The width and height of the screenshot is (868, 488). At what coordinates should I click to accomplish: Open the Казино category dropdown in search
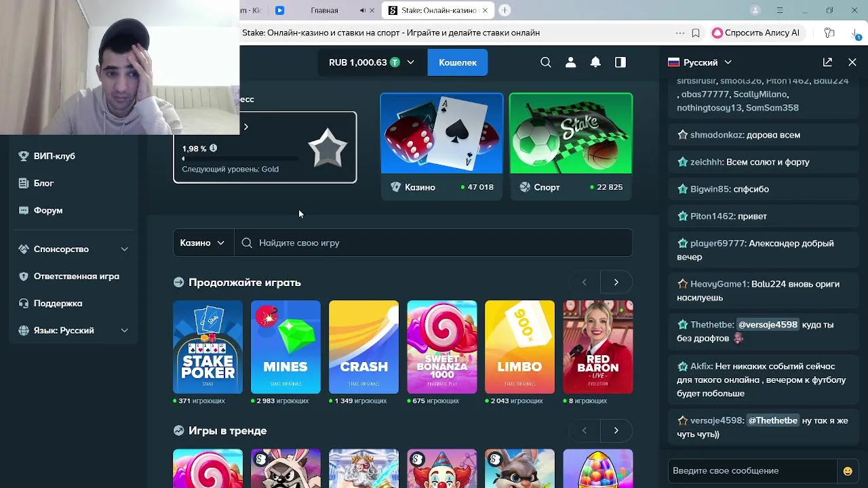click(x=203, y=243)
